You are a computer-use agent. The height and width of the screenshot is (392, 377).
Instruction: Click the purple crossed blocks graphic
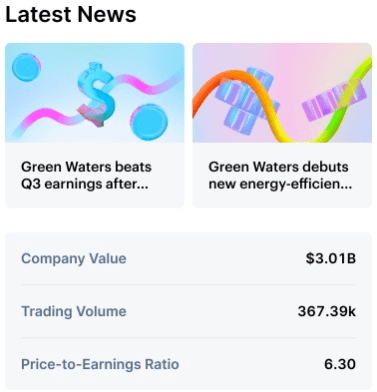pos(246,101)
